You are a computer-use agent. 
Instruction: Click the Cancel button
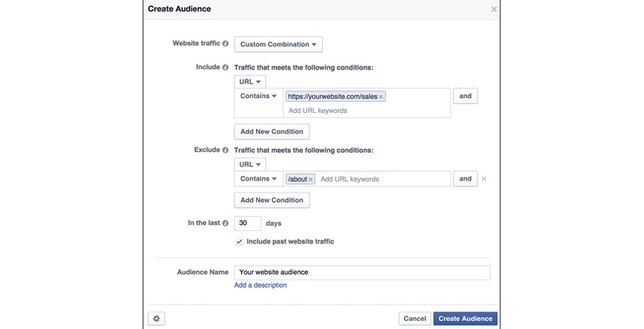[414, 319]
